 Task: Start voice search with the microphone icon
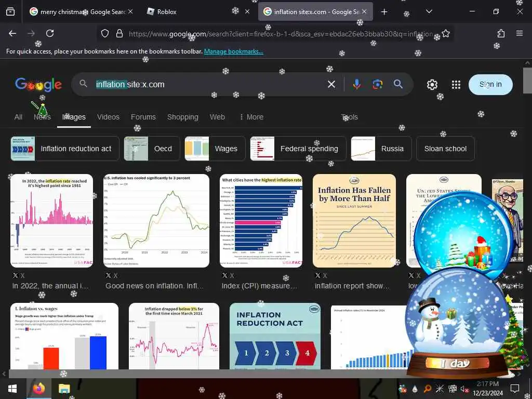(x=356, y=84)
